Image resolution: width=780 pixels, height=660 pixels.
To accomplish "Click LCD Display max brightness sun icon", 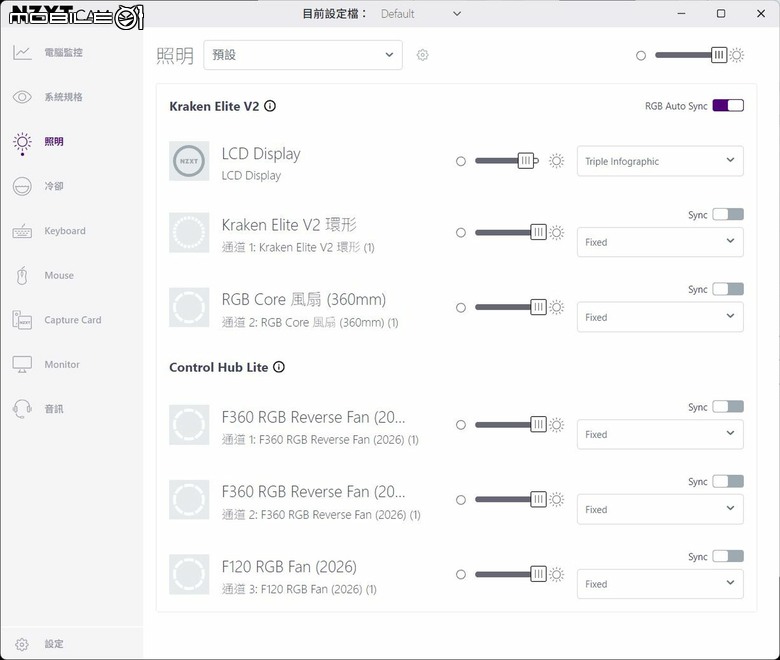I will pyautogui.click(x=557, y=161).
